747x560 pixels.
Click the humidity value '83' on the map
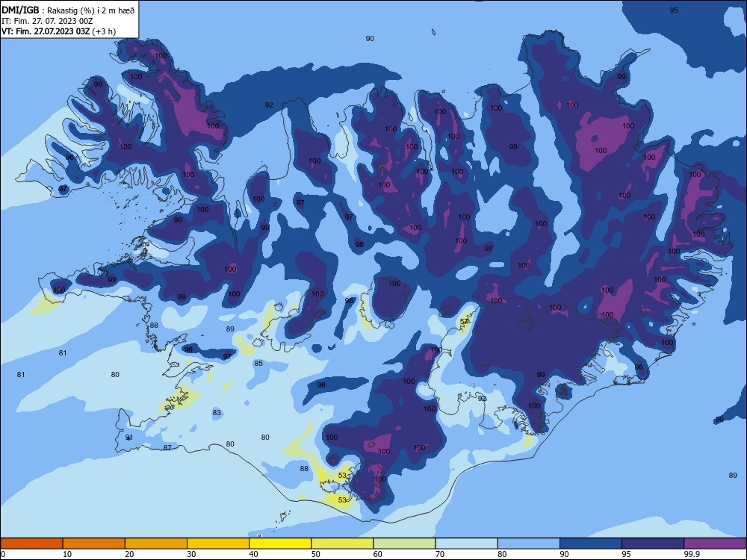(x=217, y=413)
